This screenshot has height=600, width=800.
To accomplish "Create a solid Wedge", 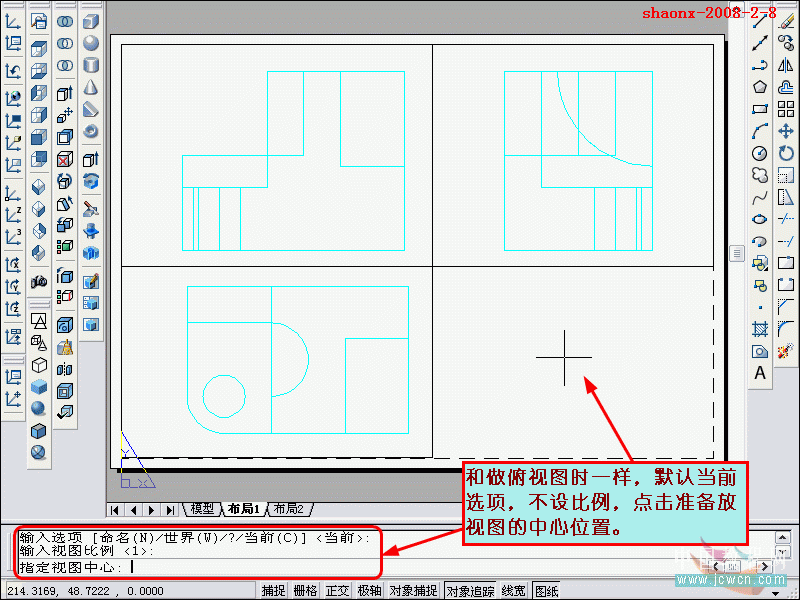I will tap(91, 109).
